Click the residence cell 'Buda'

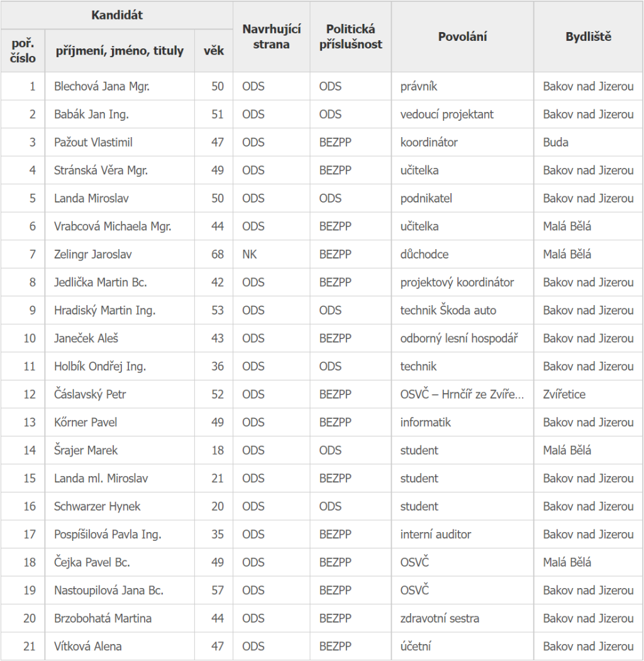[556, 142]
